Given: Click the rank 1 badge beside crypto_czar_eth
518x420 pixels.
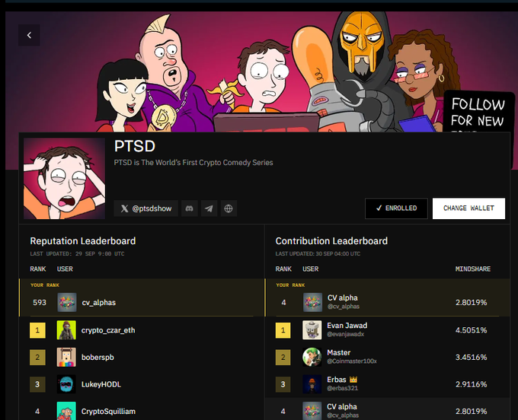Looking at the screenshot, I should [x=37, y=330].
